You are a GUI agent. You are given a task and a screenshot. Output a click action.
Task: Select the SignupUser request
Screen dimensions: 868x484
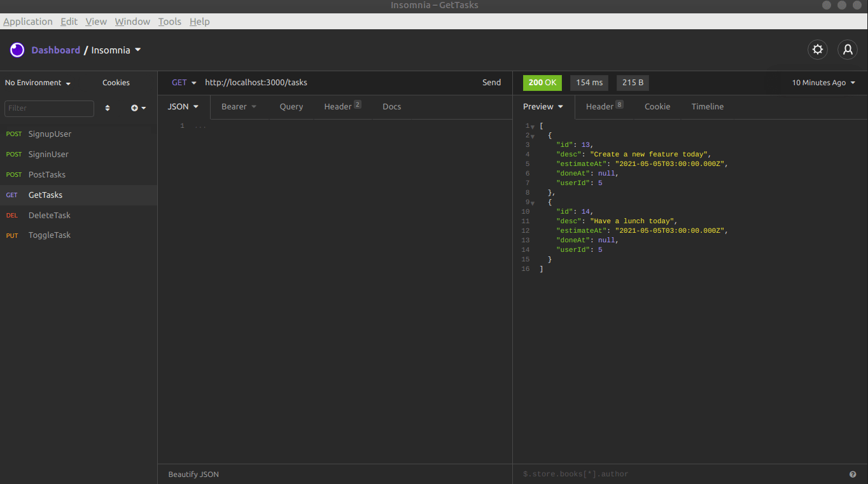78,134
